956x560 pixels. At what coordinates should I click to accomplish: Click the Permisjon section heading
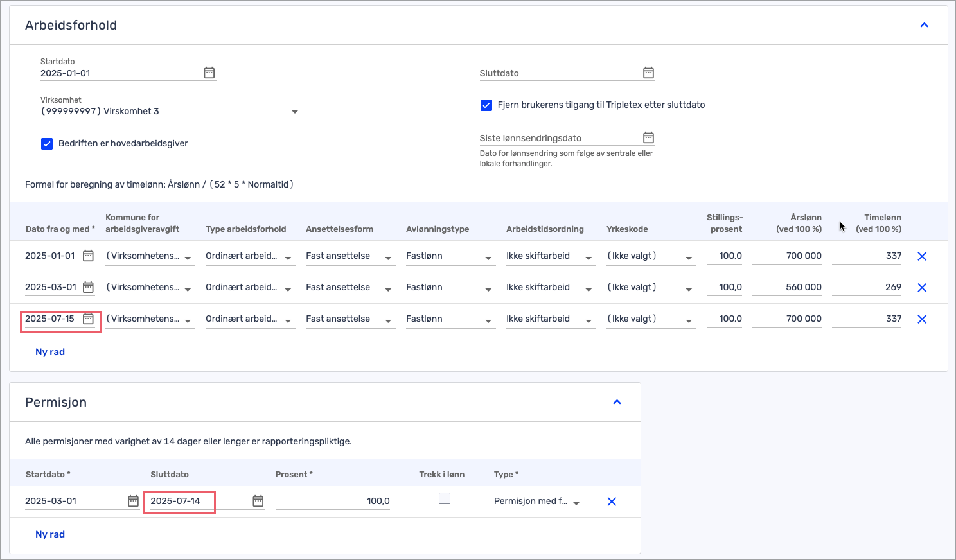(56, 402)
